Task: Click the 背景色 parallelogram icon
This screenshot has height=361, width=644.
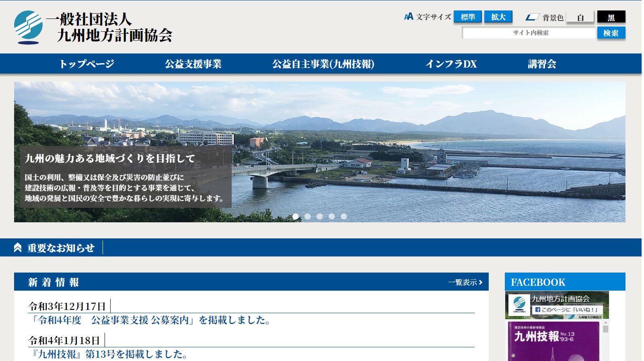Action: coord(532,17)
